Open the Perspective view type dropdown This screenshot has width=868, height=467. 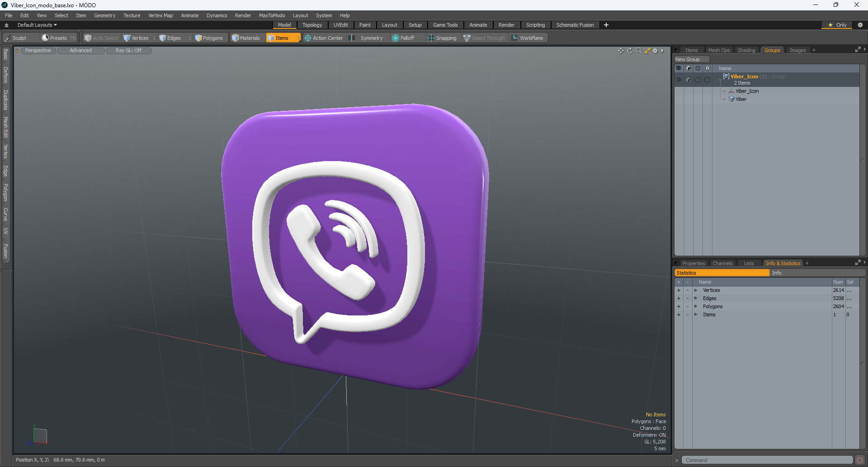point(38,51)
